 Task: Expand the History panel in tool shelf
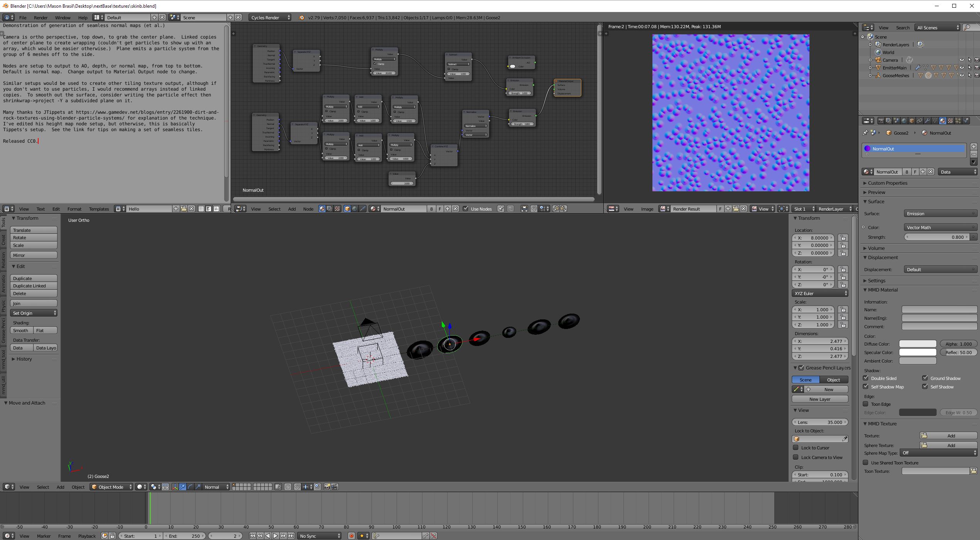pyautogui.click(x=24, y=359)
